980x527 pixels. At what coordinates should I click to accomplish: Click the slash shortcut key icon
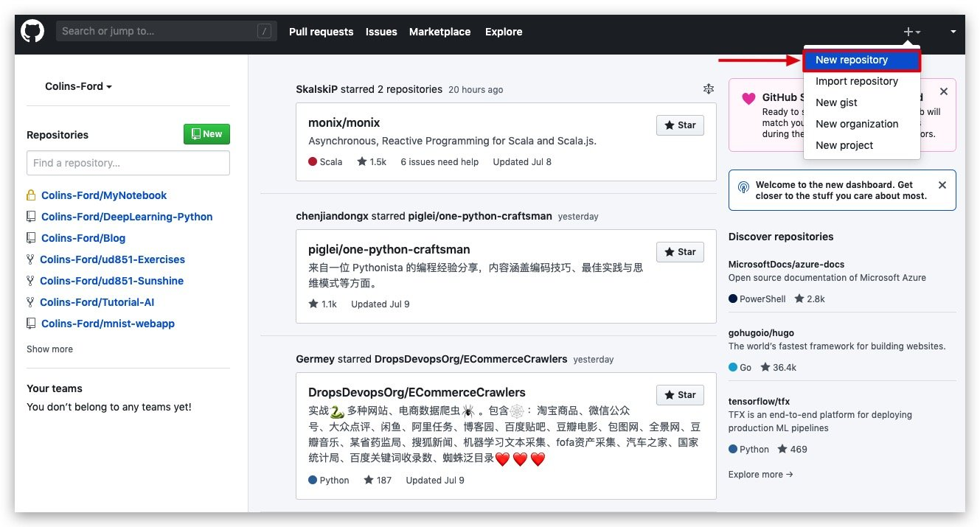pos(264,31)
